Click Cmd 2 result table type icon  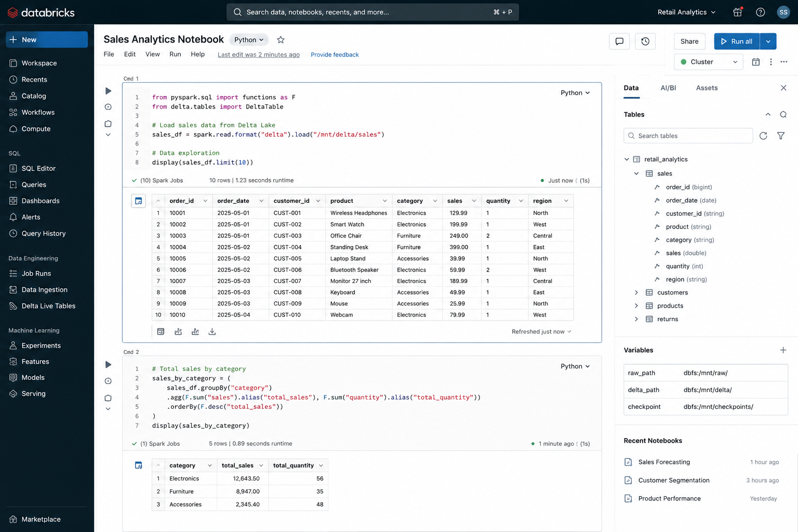point(139,465)
